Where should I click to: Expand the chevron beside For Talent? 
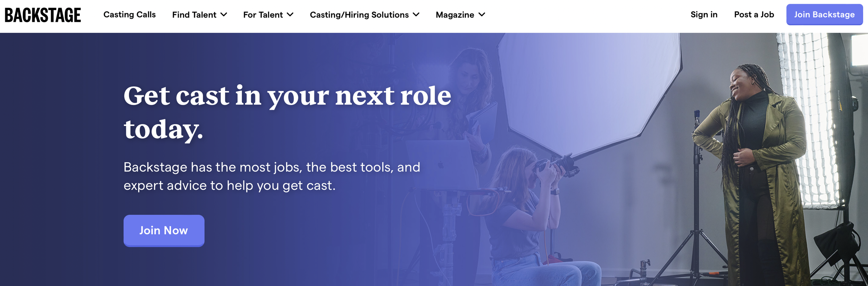(x=290, y=15)
